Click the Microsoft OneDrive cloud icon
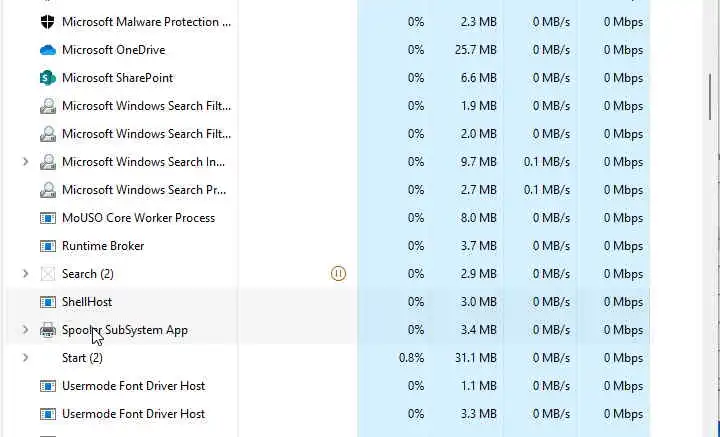The image size is (720, 437). coord(47,50)
